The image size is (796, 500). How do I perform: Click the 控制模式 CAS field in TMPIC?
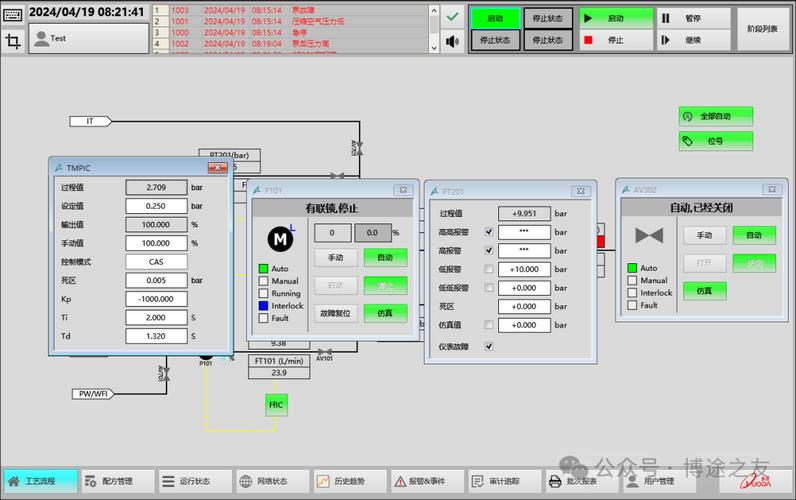click(x=156, y=262)
